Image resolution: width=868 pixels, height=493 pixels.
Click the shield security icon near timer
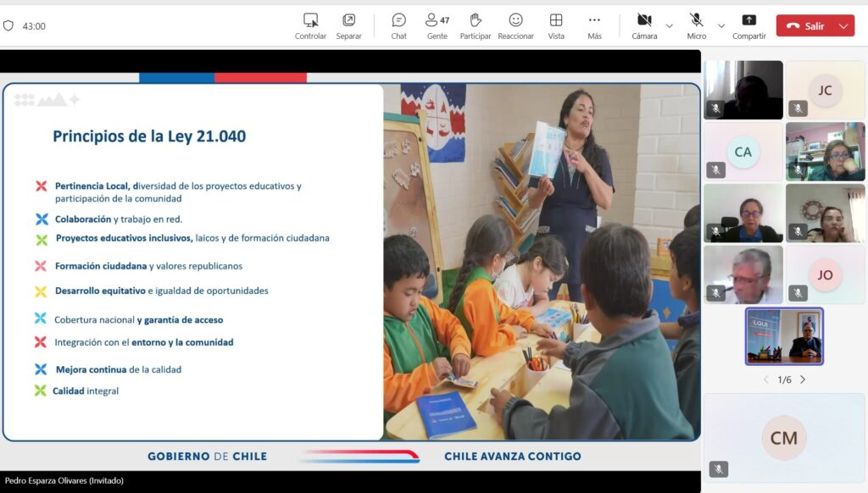(x=8, y=26)
